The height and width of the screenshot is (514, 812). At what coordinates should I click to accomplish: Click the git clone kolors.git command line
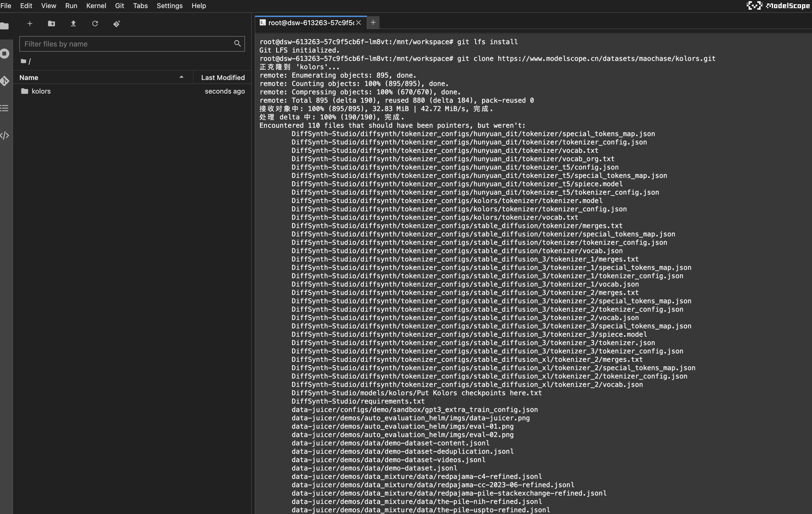(487, 58)
